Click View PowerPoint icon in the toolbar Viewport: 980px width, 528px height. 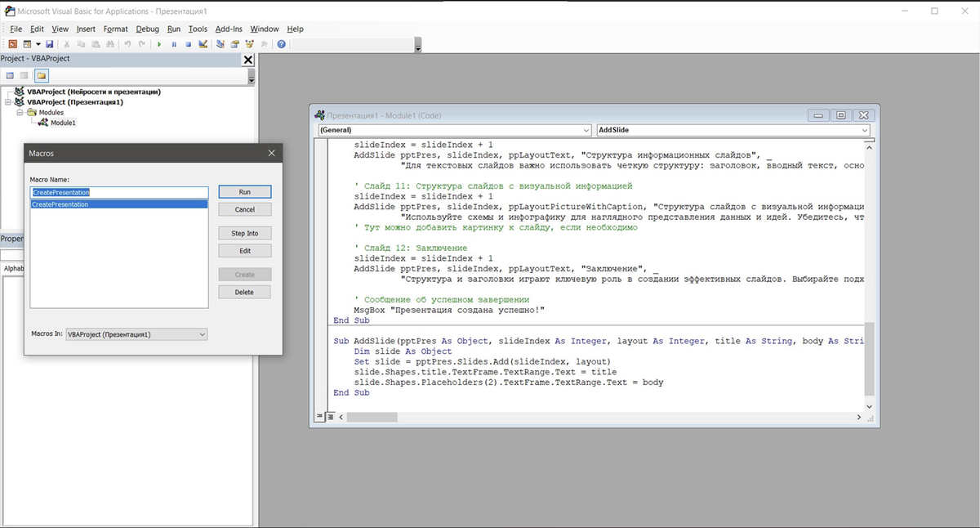[x=12, y=44]
